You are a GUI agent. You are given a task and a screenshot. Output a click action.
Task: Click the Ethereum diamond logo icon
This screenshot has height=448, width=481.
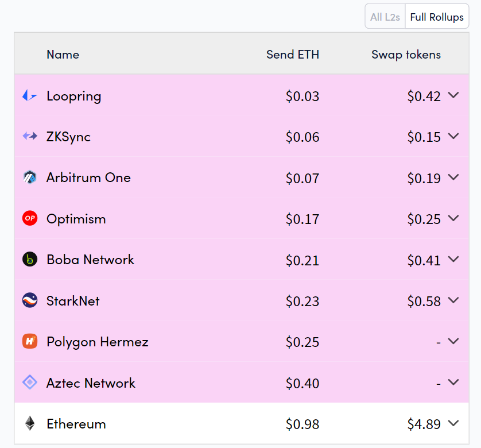pyautogui.click(x=30, y=424)
